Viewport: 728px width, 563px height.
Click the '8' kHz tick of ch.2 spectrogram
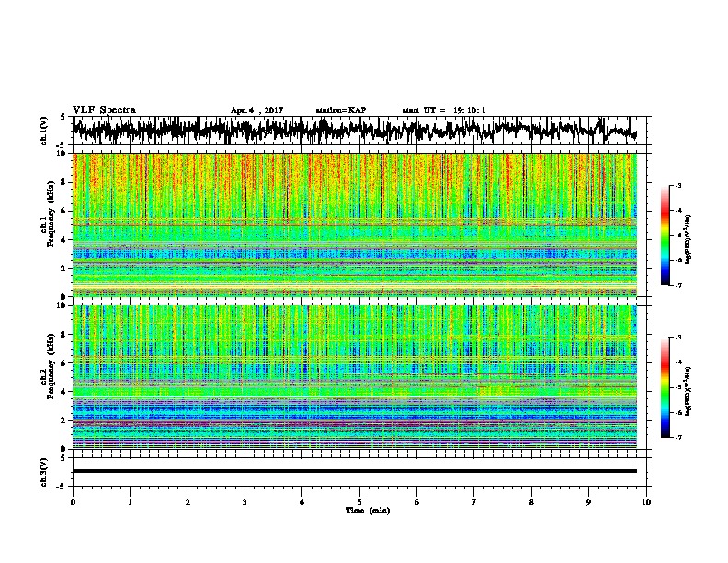(x=65, y=335)
